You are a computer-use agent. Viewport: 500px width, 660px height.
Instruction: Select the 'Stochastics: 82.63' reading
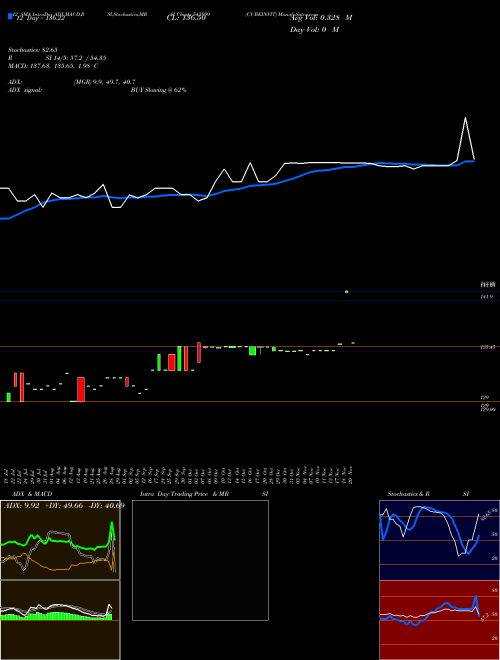(x=33, y=50)
